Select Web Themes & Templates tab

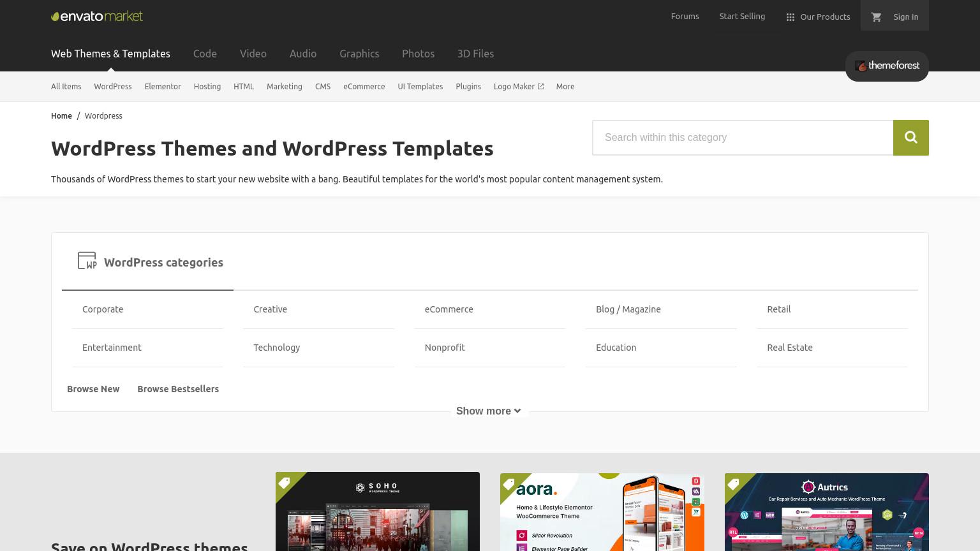click(110, 54)
